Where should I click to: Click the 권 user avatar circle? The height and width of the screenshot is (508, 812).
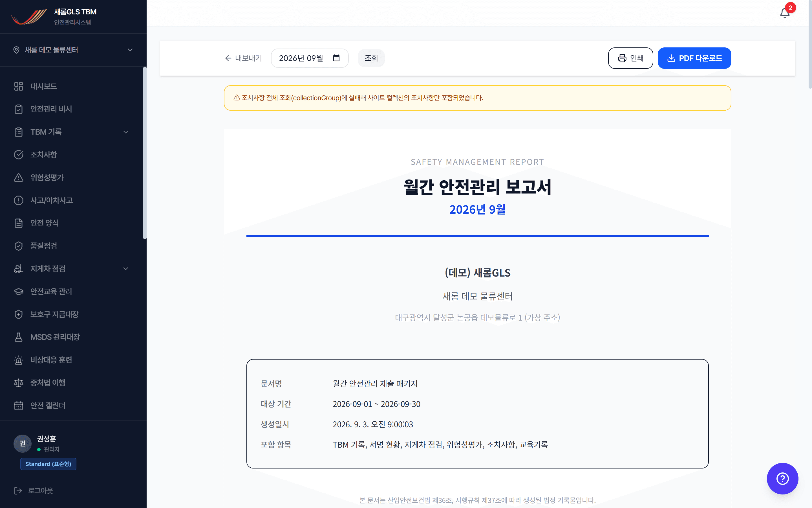[x=23, y=443]
